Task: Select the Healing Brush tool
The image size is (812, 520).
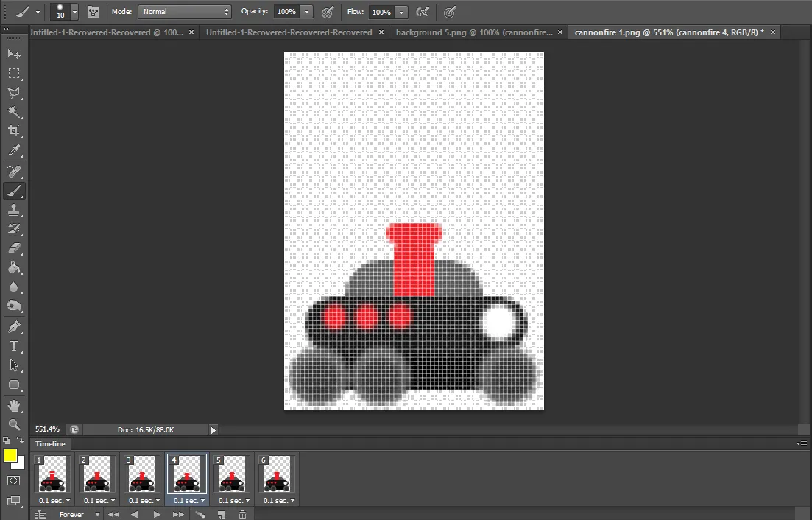Action: 14,172
